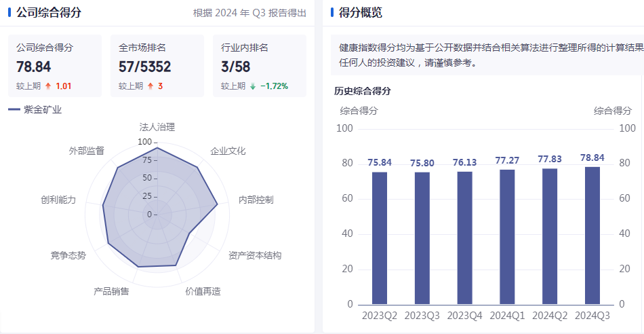
Task: Click the 2023Q4 x-axis label
Action: click(x=464, y=316)
